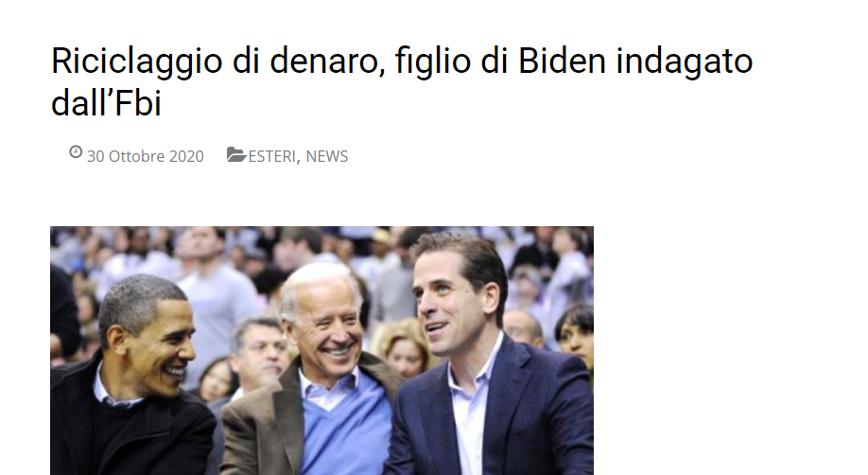Open the article's featured photo
The height and width of the screenshot is (475, 868).
click(x=321, y=350)
